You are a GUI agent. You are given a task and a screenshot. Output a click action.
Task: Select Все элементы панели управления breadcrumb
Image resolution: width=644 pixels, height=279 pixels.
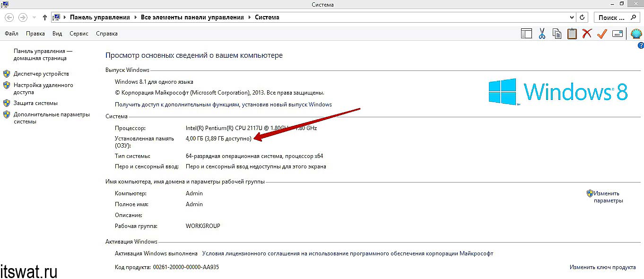click(x=192, y=17)
